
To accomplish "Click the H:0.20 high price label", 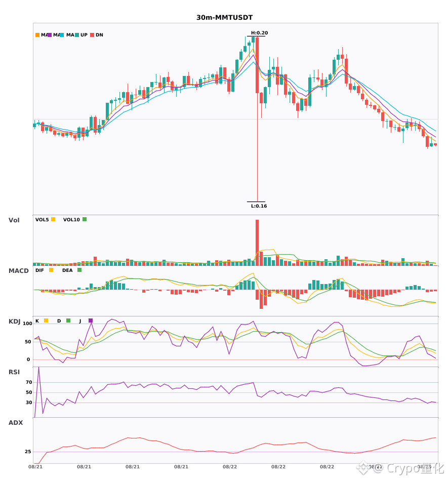I will pos(259,33).
